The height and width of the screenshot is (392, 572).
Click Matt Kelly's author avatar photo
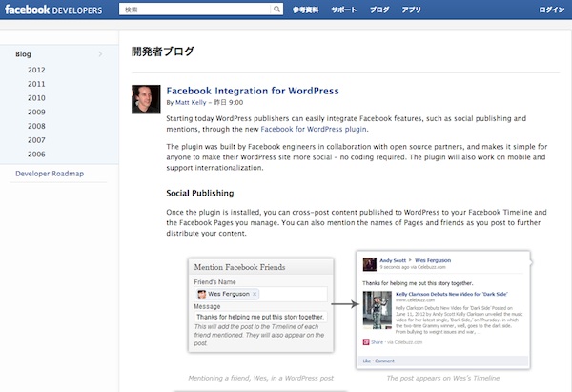(146, 99)
